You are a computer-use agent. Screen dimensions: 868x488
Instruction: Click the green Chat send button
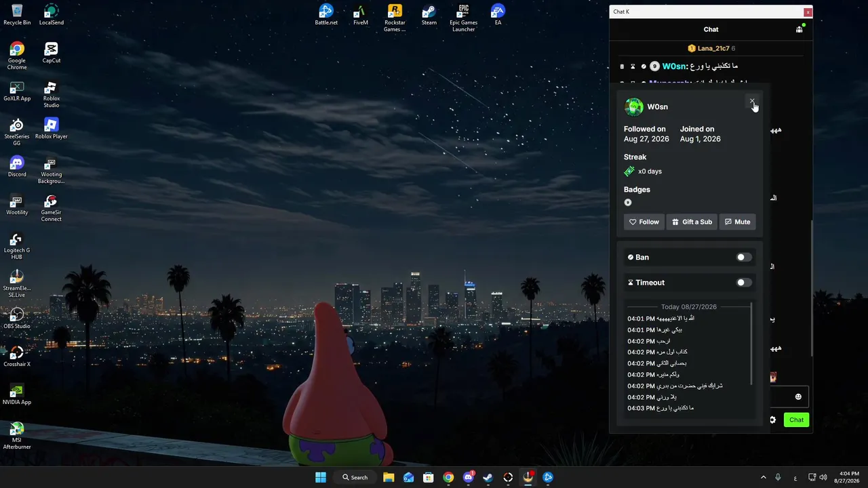[x=796, y=420]
